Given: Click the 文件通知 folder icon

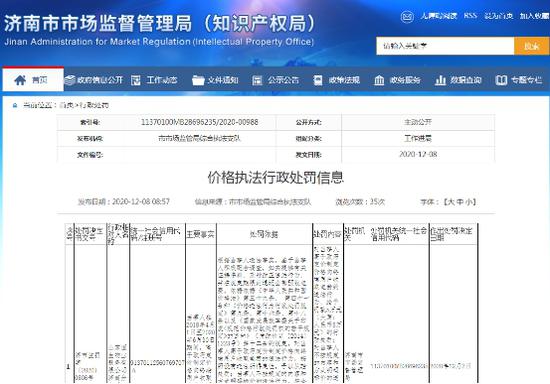Looking at the screenshot, I should click(x=198, y=80).
